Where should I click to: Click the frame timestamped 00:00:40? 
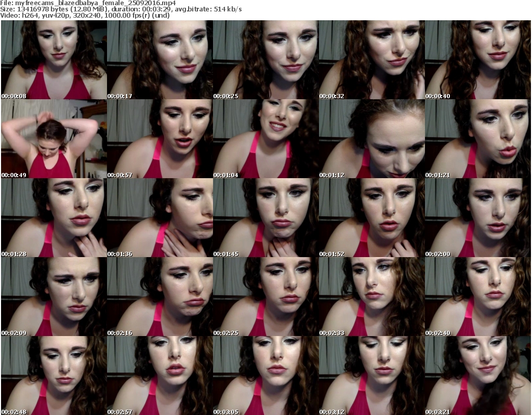[x=477, y=60]
